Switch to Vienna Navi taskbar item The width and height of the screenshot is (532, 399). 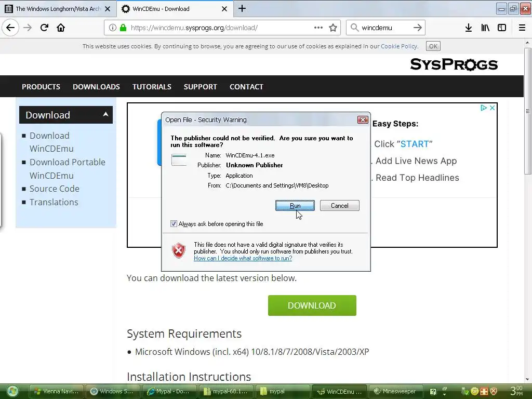point(56,392)
